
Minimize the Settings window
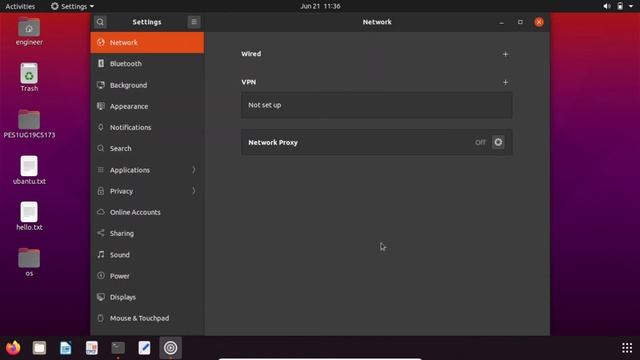click(x=501, y=22)
